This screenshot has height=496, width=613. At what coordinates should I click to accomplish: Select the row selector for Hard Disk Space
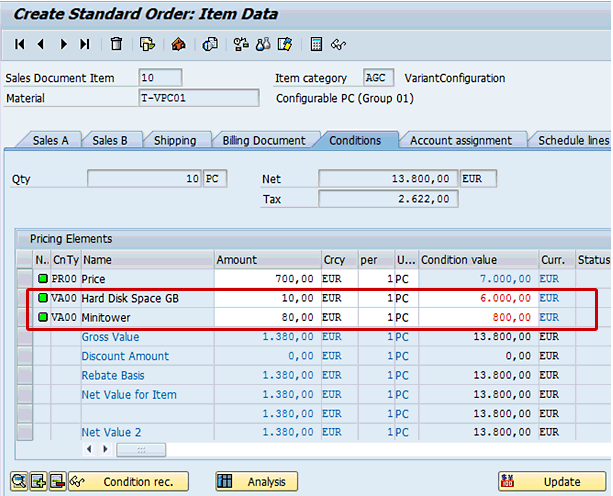pyautogui.click(x=25, y=298)
